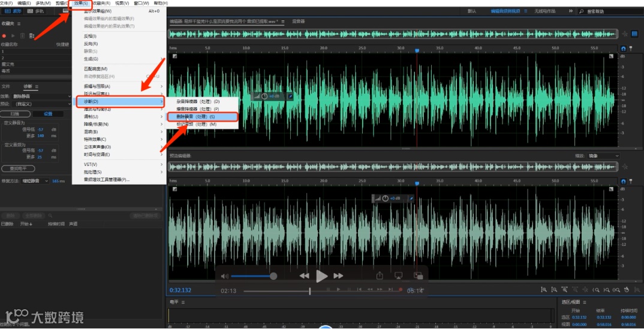The image size is (644, 329).
Task: Choose 降噪/恢复(N) in the effects menu
Action: click(x=119, y=124)
